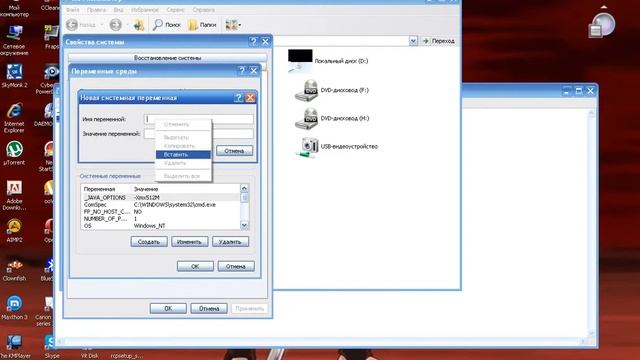640x360 pixels.
Task: Open the Правка menu in Explorer
Action: (x=97, y=9)
